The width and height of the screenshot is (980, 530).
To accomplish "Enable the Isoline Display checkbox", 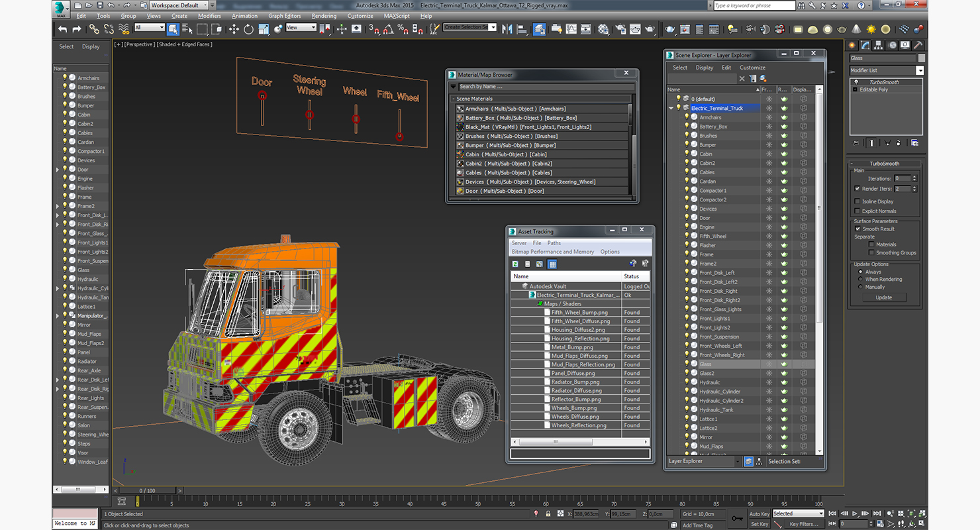I will click(857, 201).
